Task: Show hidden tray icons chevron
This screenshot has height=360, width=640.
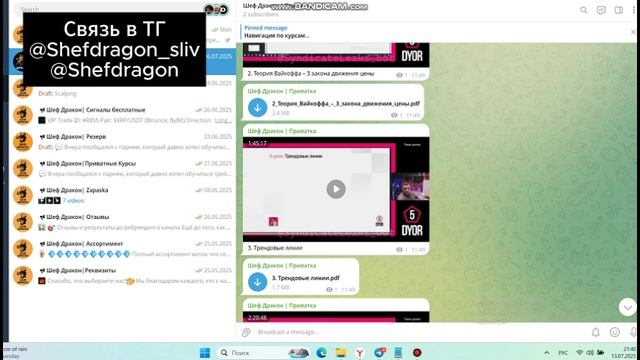Action: [547, 353]
